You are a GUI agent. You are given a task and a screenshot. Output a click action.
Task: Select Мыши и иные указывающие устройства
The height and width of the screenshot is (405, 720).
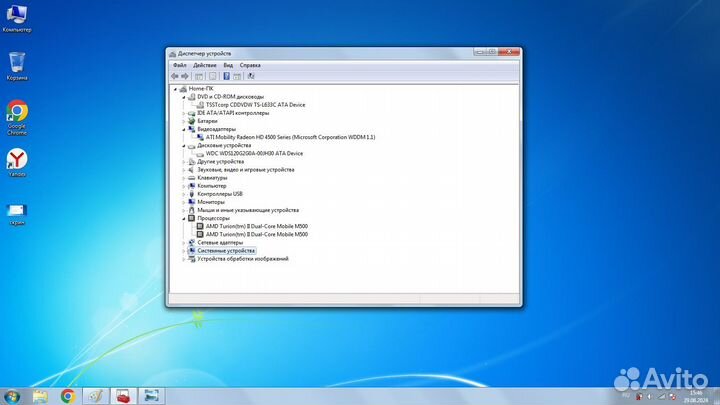248,210
